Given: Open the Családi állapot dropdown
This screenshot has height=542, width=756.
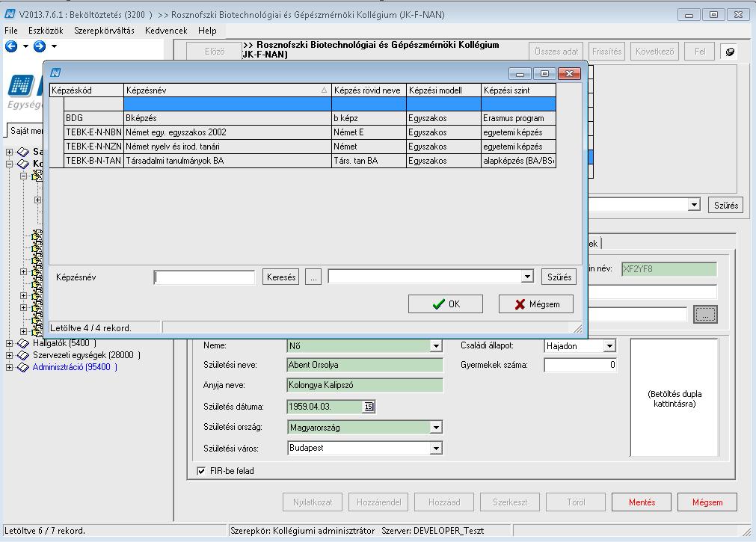Looking at the screenshot, I should click(x=609, y=345).
